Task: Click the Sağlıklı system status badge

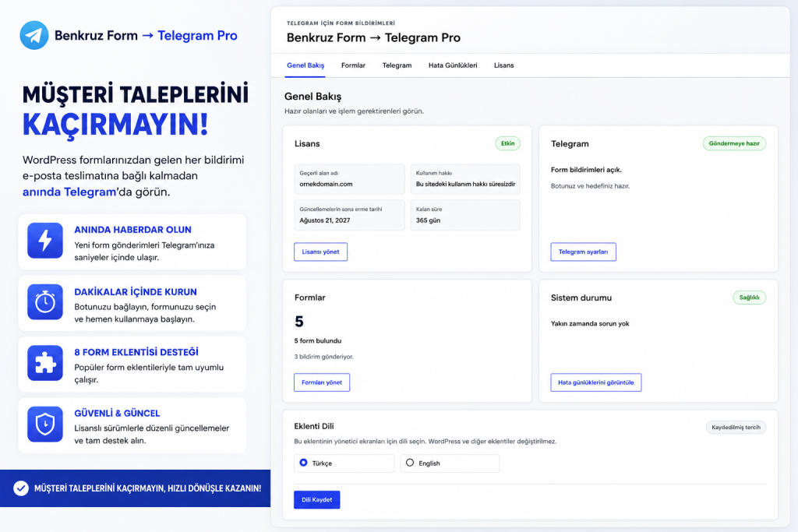Action: [749, 298]
